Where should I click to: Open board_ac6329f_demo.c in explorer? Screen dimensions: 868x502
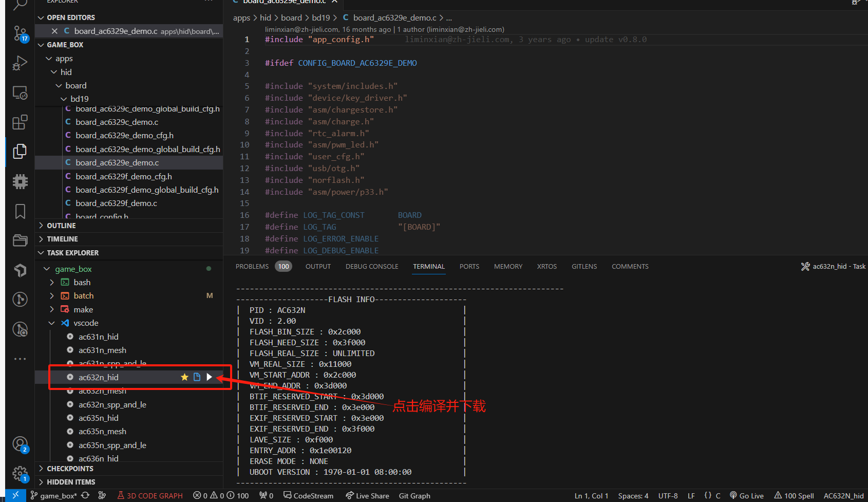point(116,203)
